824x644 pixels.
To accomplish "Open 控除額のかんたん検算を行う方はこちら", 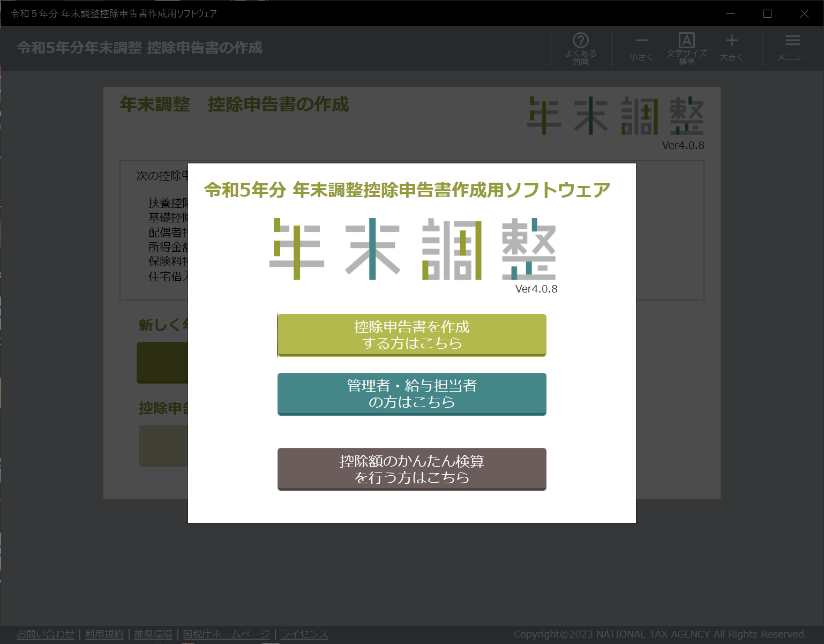I will [411, 469].
